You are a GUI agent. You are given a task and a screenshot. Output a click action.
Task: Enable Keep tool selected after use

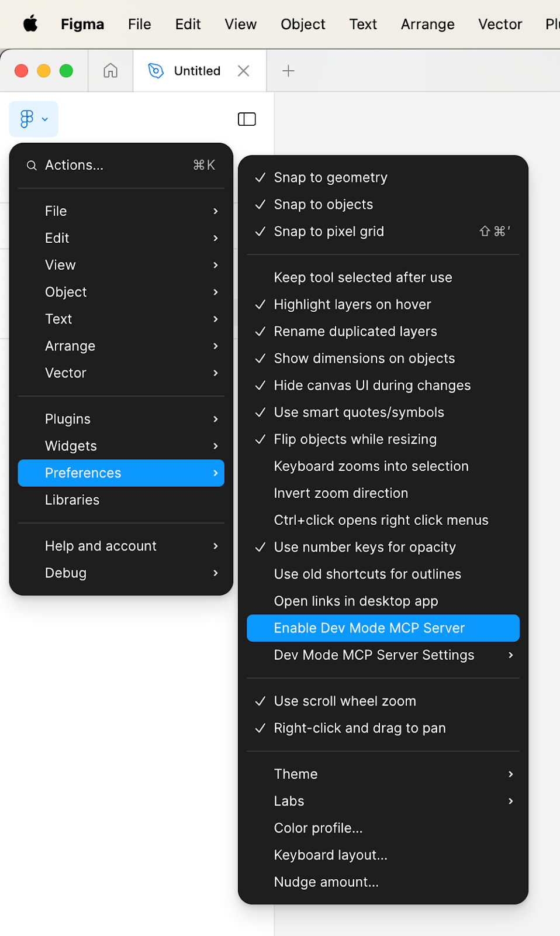click(x=362, y=277)
